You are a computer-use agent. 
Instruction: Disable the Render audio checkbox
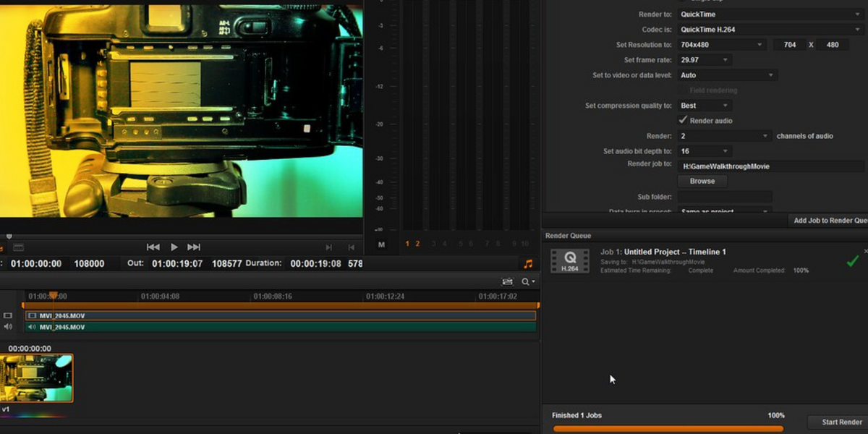(681, 120)
